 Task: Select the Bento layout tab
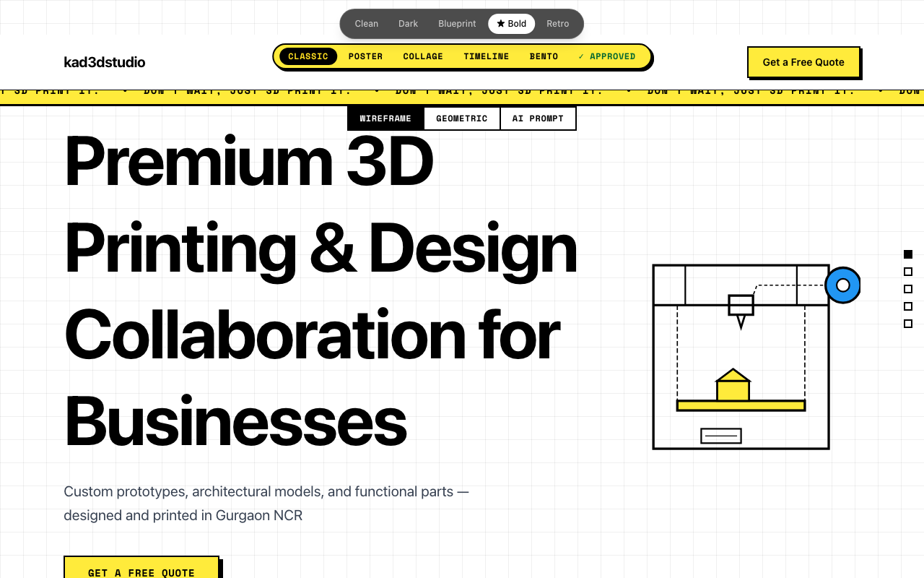click(544, 56)
